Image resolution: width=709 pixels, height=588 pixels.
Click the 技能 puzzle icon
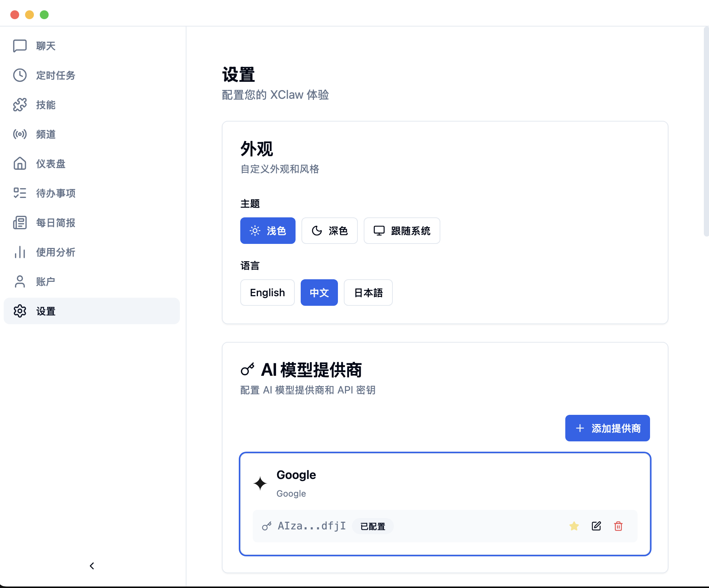click(20, 105)
